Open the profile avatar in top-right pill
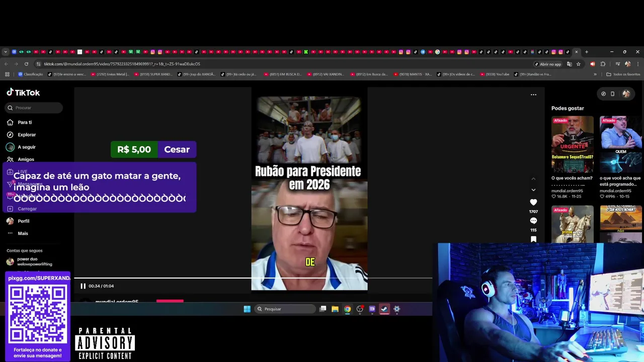 coord(626,94)
